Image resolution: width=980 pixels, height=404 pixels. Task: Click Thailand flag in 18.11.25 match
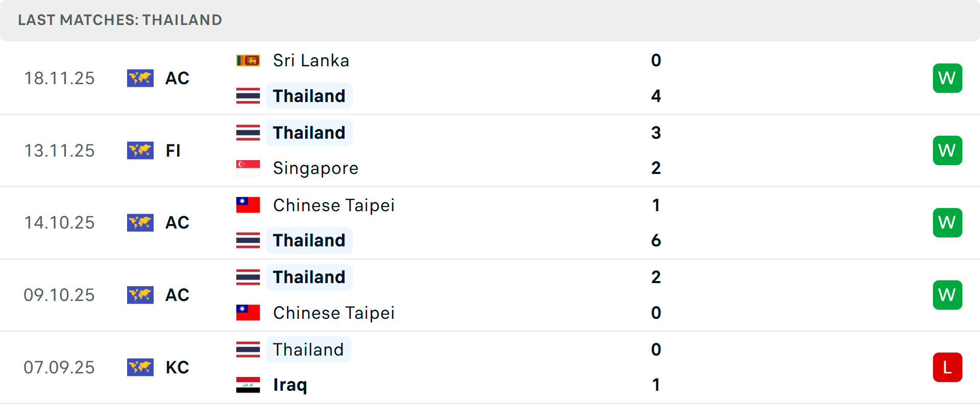point(248,96)
